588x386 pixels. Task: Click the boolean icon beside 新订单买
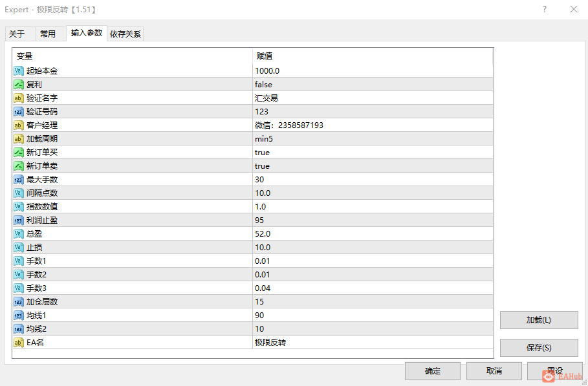click(x=19, y=152)
